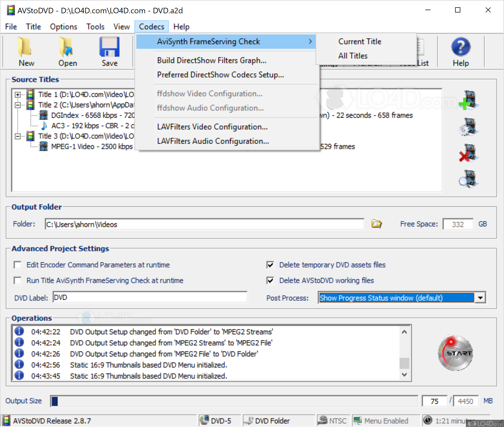Choose All Titles in the submenu
This screenshot has height=427, width=504.
point(366,56)
